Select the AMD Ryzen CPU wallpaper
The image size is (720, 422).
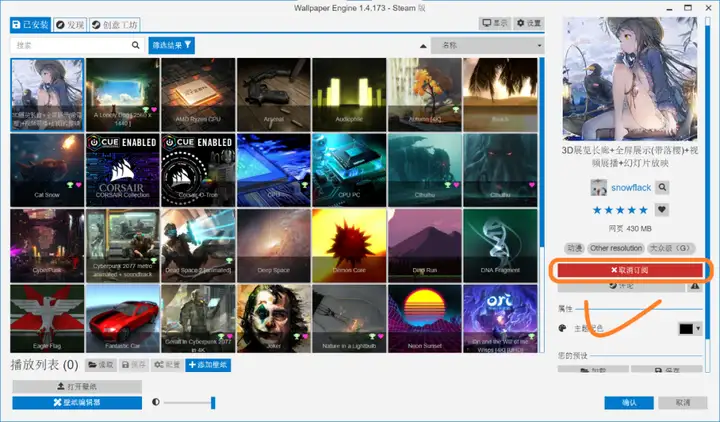[198, 95]
